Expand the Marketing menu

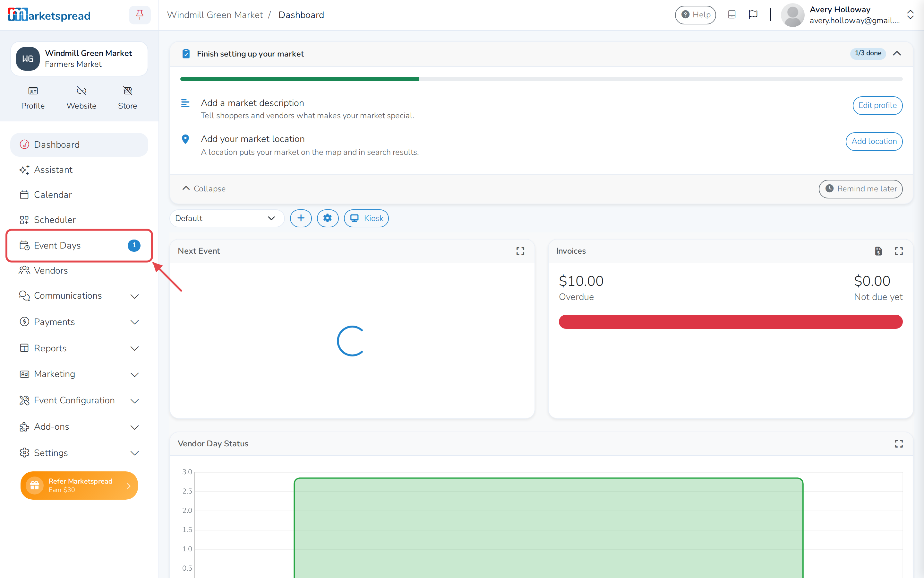pos(79,374)
